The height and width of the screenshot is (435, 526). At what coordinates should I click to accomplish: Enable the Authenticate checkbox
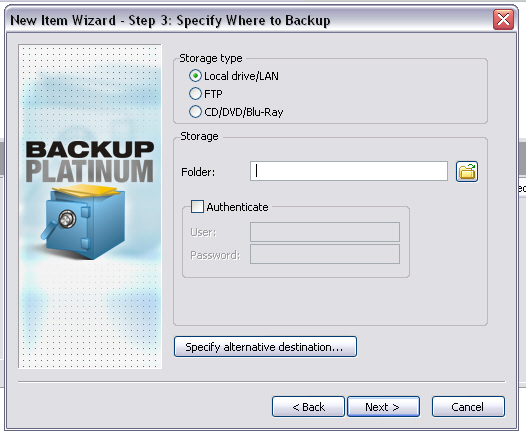pos(197,207)
